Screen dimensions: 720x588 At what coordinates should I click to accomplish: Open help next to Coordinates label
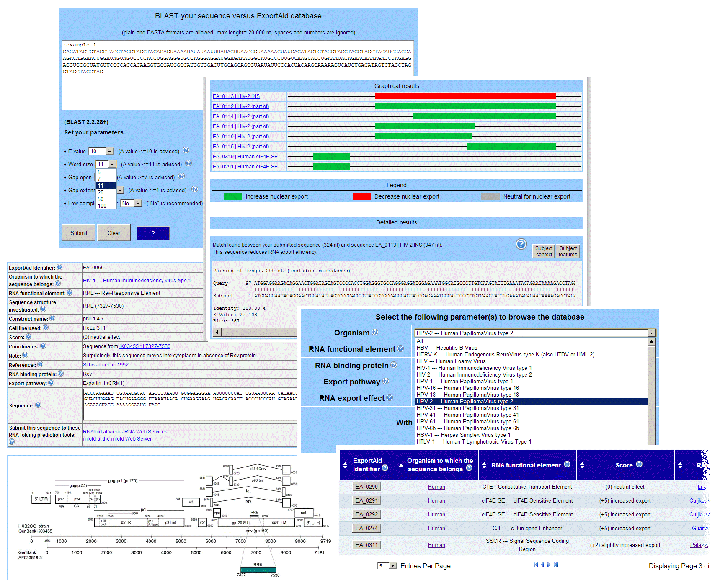pyautogui.click(x=43, y=346)
